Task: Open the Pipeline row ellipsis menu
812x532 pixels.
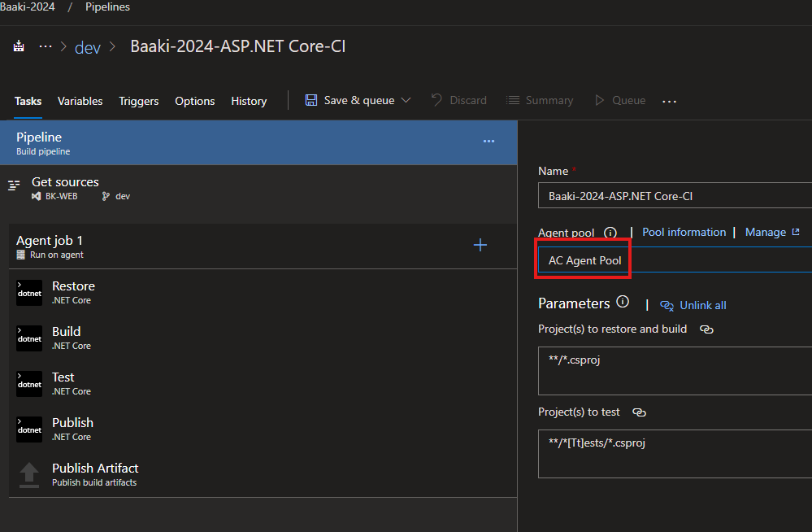Action: point(489,141)
